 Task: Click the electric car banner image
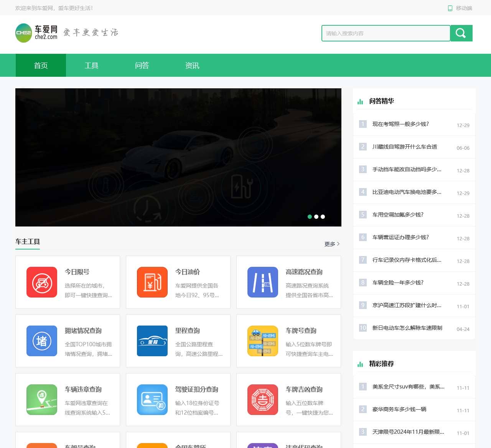(178, 157)
